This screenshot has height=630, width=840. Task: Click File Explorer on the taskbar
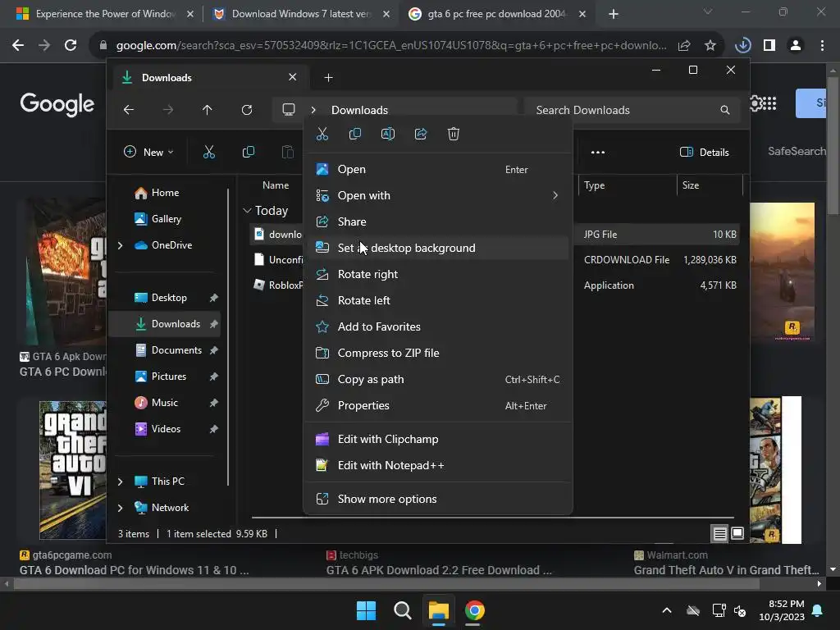(x=438, y=610)
